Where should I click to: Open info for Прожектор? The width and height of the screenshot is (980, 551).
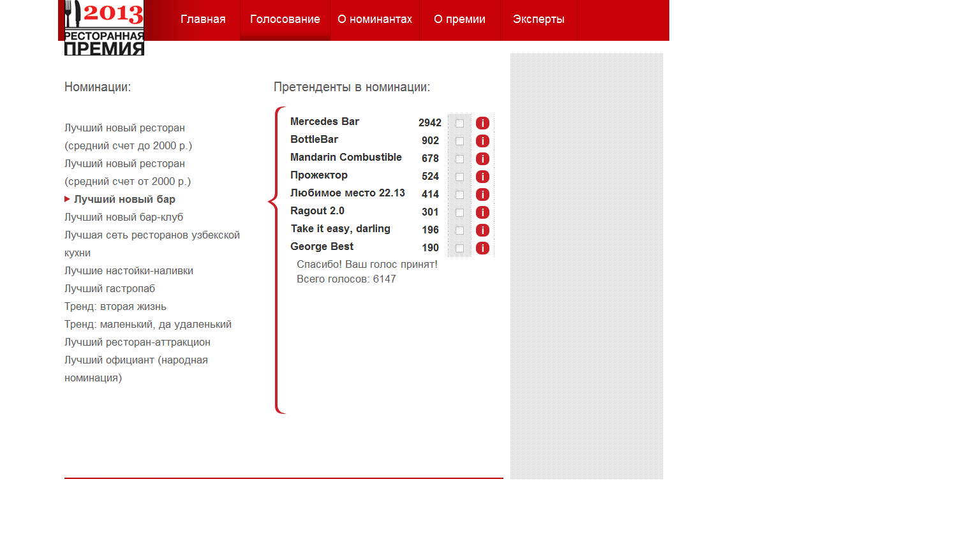click(x=482, y=177)
